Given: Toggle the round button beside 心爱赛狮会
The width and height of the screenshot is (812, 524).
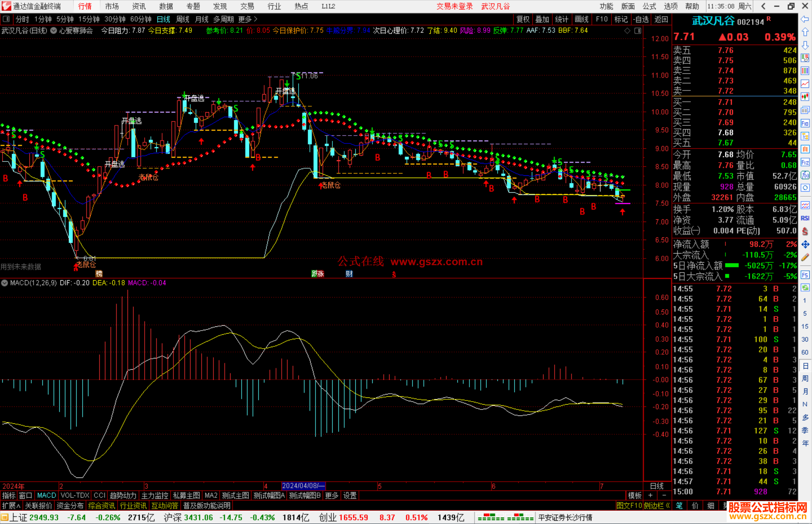Looking at the screenshot, I should click(54, 31).
